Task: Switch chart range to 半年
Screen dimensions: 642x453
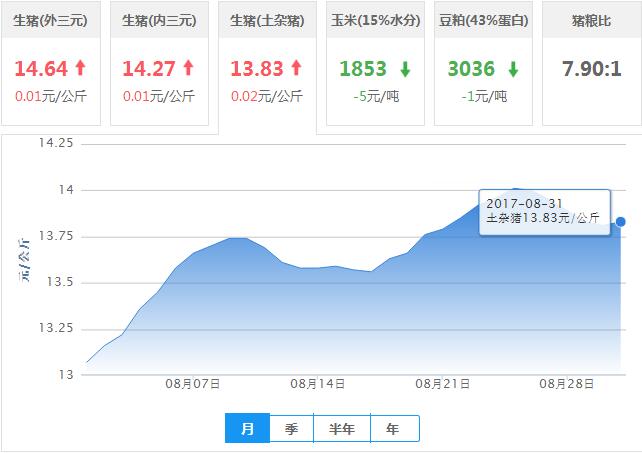Action: coord(342,428)
